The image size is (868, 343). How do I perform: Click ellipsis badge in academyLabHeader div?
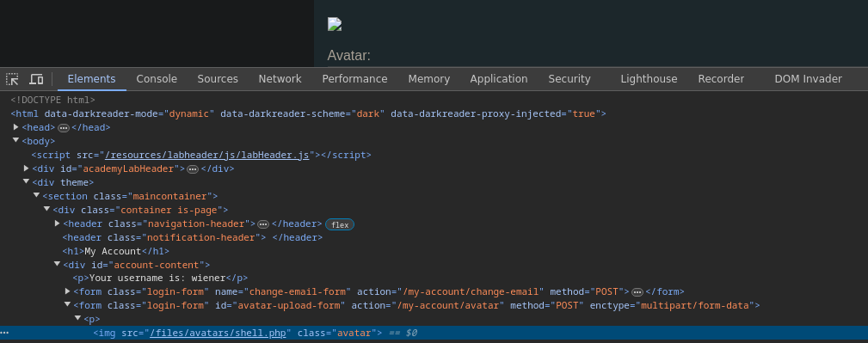click(x=193, y=169)
